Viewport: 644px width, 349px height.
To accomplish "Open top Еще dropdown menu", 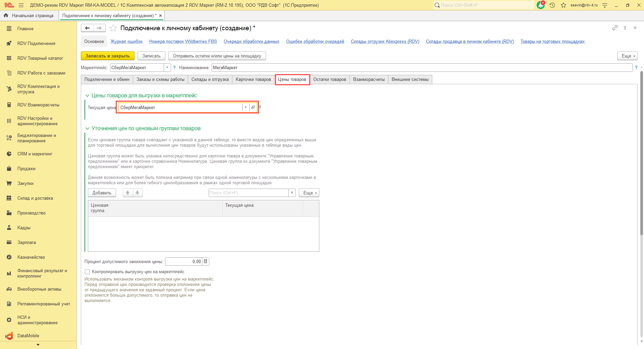I will 627,56.
